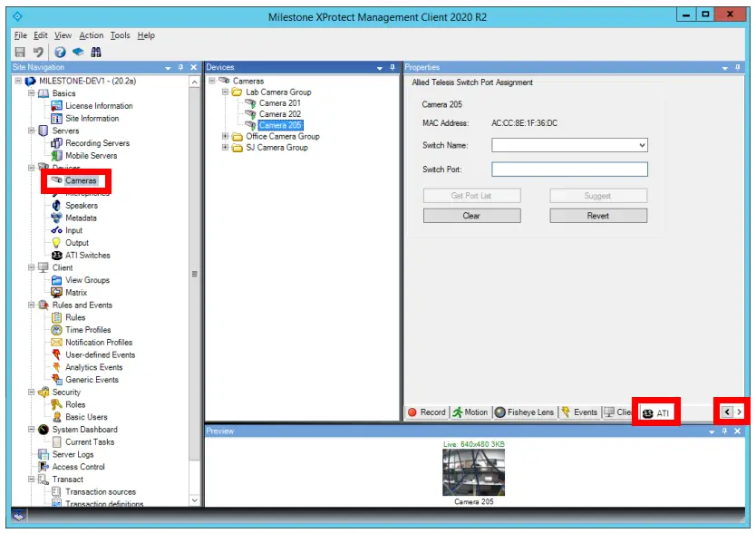
Task: Click the Site Information icon
Action: [x=56, y=118]
